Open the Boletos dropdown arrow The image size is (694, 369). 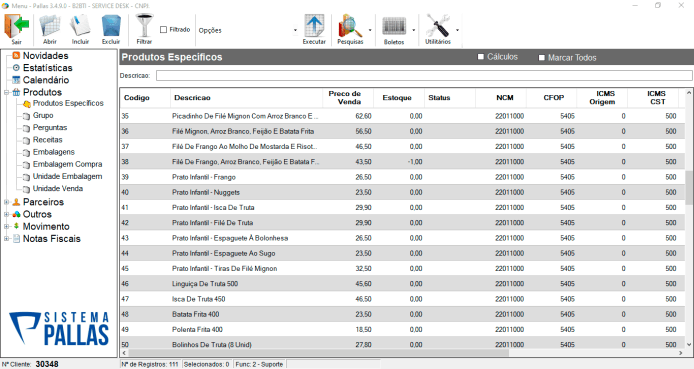(x=414, y=30)
